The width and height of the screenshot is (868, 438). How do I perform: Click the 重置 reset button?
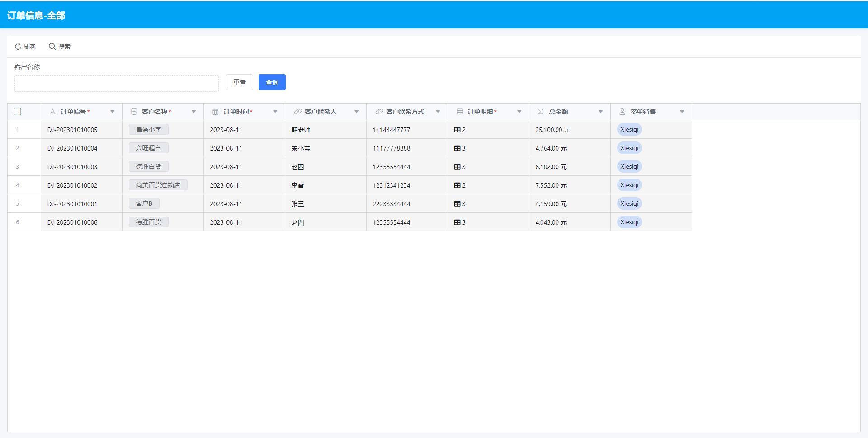click(x=240, y=82)
